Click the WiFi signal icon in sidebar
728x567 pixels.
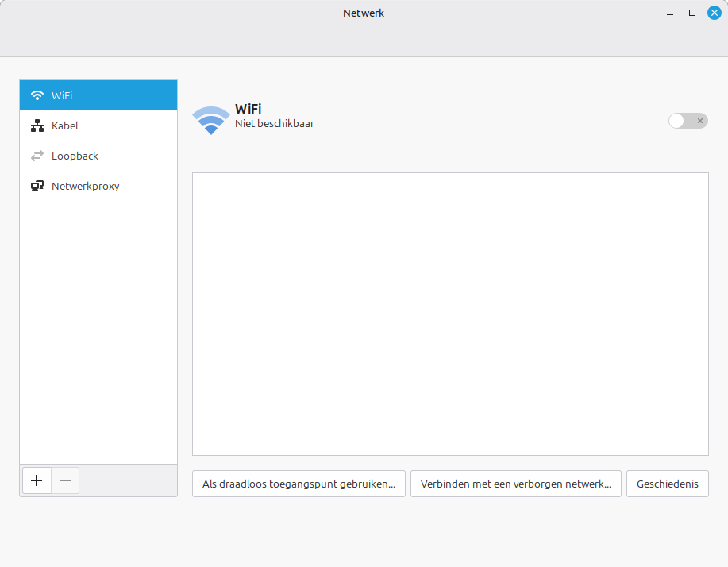point(37,95)
